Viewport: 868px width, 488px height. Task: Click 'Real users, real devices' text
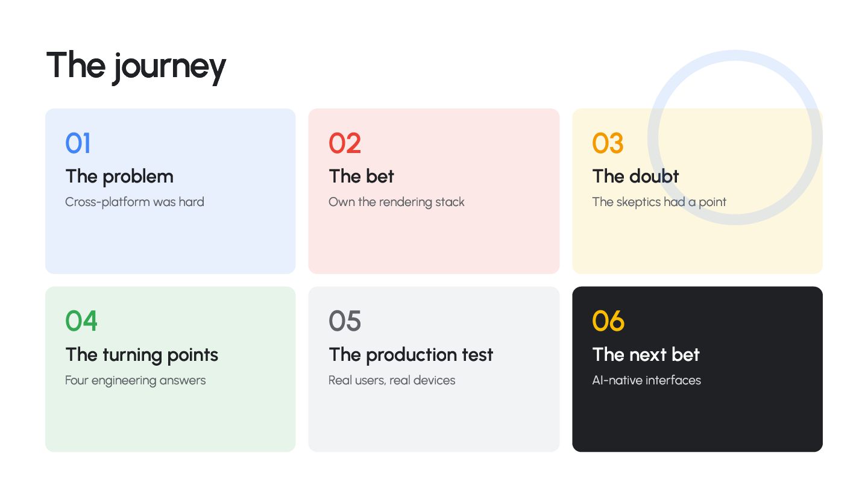click(x=392, y=380)
